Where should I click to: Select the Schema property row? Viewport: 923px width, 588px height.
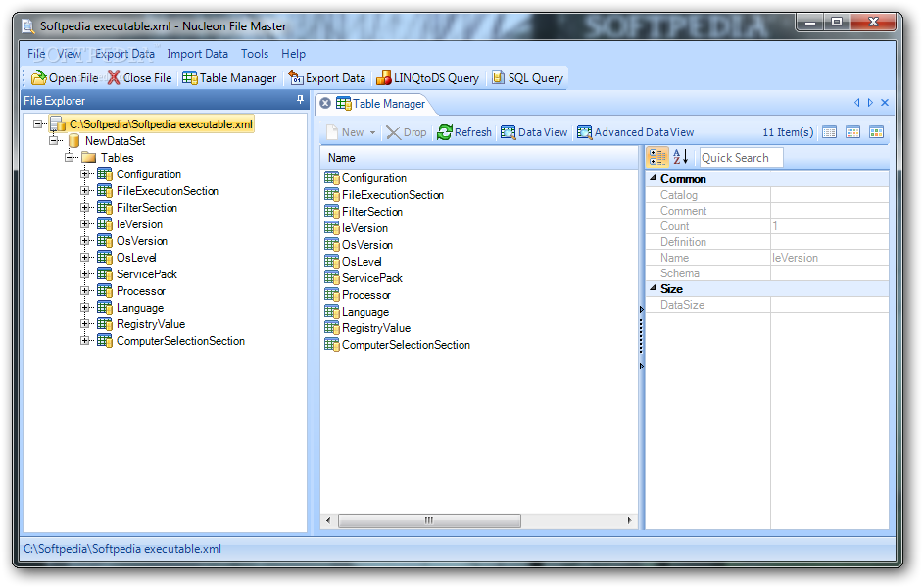(767, 273)
